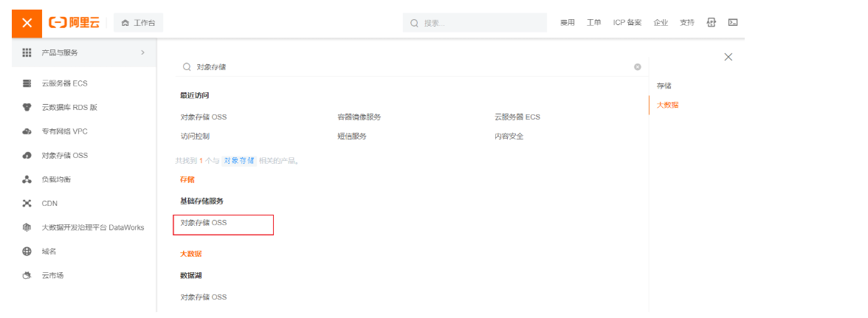
Task: Open ICP 备案 menu item
Action: coord(627,23)
